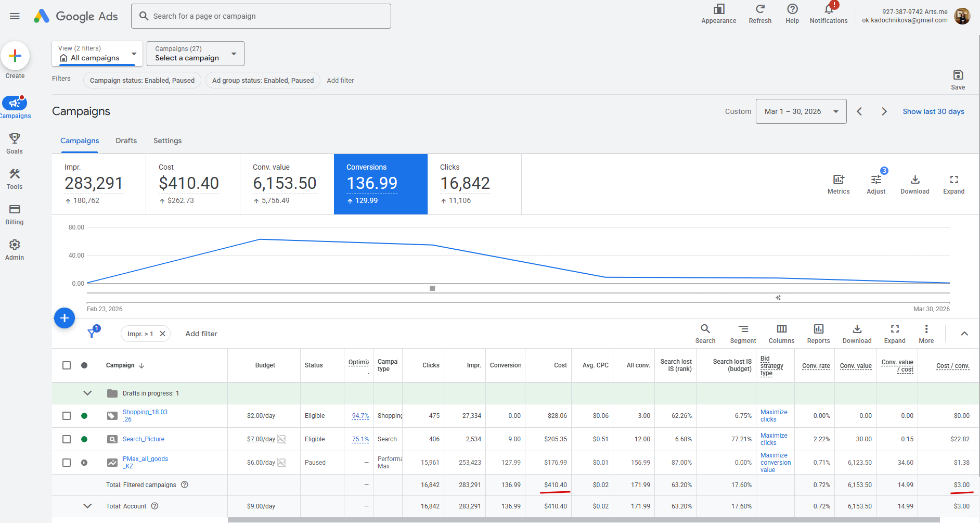Open the Billing card icon

click(x=15, y=209)
